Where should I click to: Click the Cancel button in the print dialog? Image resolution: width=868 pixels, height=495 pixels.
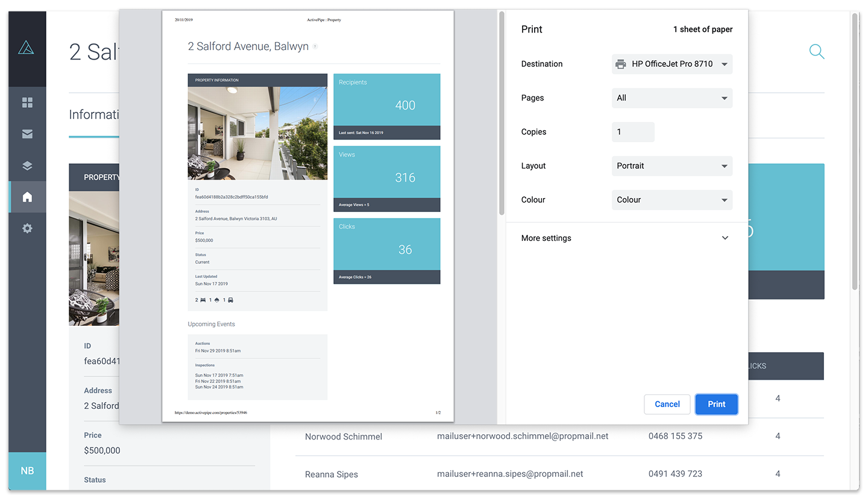pyautogui.click(x=667, y=404)
